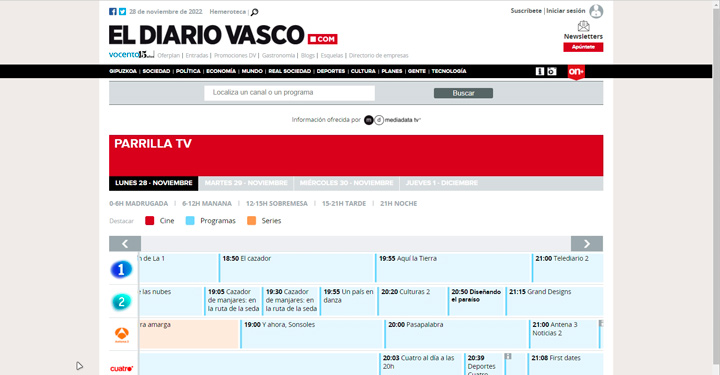Open the Oferplan link
Screen dimensions: 720x375
point(169,56)
